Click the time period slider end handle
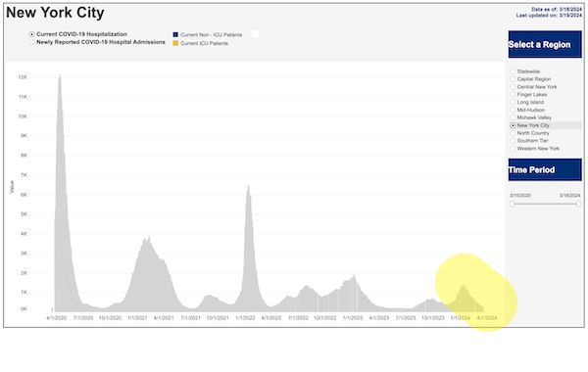 578,204
